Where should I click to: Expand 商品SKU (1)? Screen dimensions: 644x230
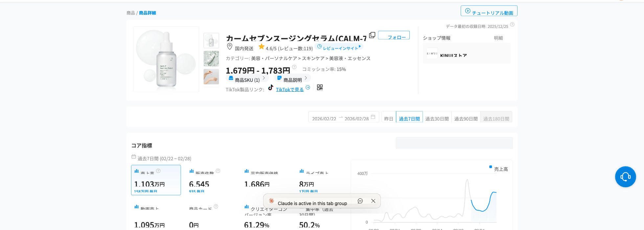tap(247, 79)
